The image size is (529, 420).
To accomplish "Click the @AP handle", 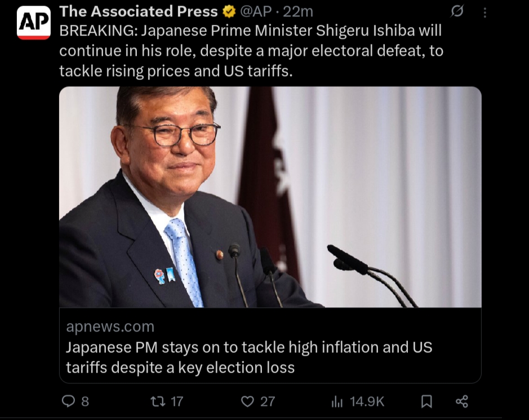I will (256, 12).
